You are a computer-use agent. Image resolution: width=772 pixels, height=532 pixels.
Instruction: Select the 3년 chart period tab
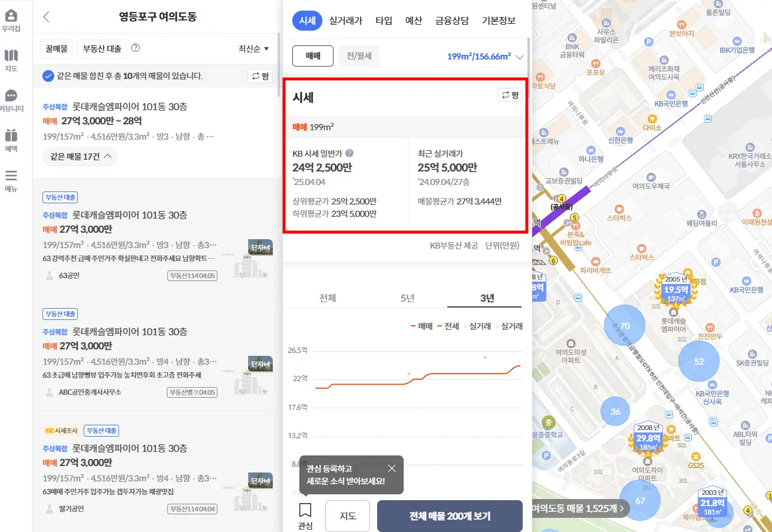487,298
